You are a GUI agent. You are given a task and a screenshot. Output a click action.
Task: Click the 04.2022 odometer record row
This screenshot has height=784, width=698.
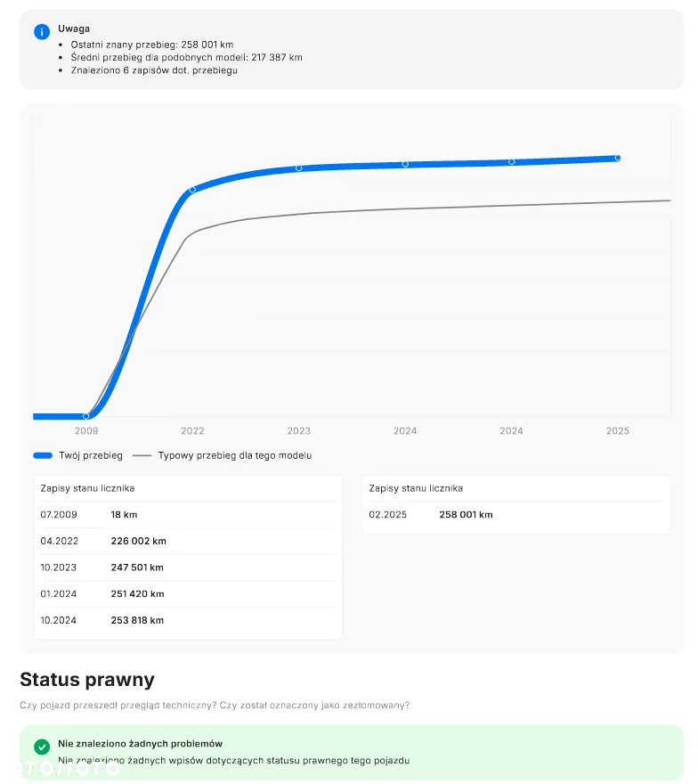click(x=187, y=541)
